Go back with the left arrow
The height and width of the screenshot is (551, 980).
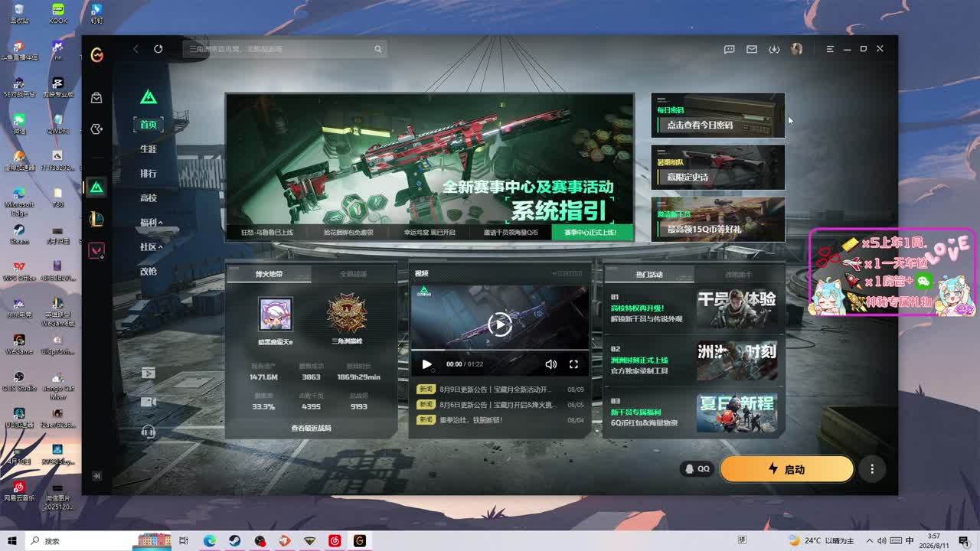(136, 49)
